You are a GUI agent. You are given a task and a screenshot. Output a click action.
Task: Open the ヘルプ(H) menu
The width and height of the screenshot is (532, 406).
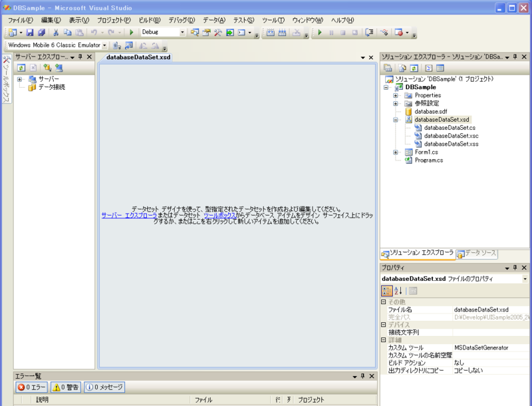point(342,20)
